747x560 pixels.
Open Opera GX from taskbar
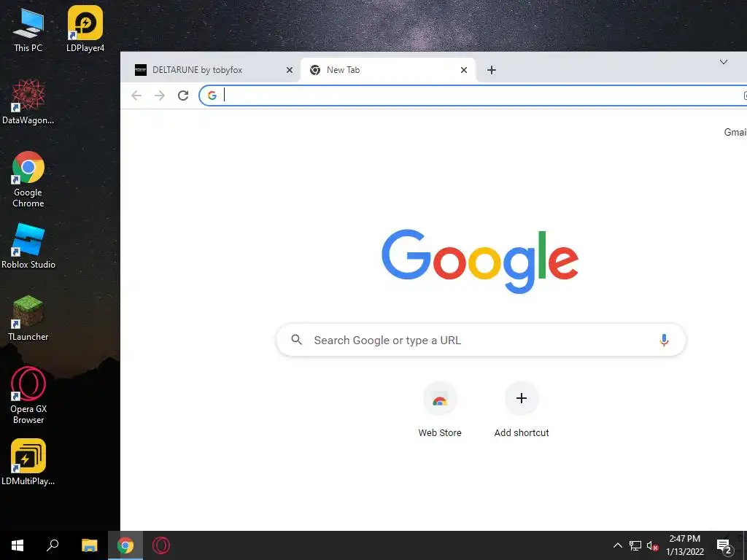(x=161, y=545)
